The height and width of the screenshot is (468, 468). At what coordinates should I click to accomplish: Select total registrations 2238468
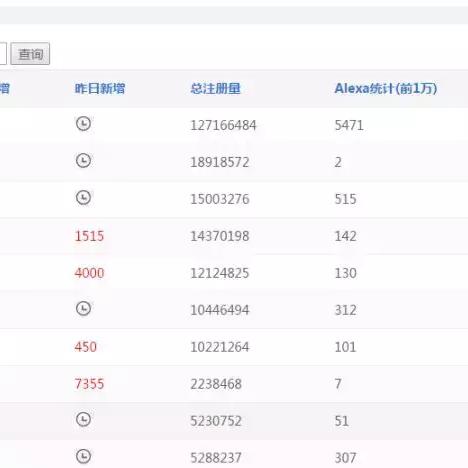pyautogui.click(x=216, y=384)
